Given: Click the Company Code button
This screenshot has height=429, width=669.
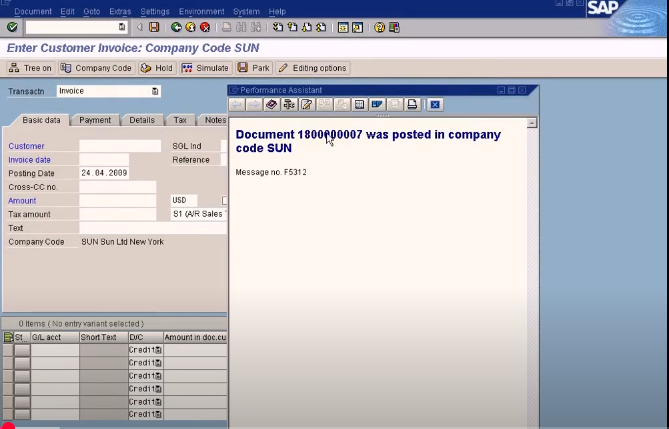Looking at the screenshot, I should click(96, 68).
